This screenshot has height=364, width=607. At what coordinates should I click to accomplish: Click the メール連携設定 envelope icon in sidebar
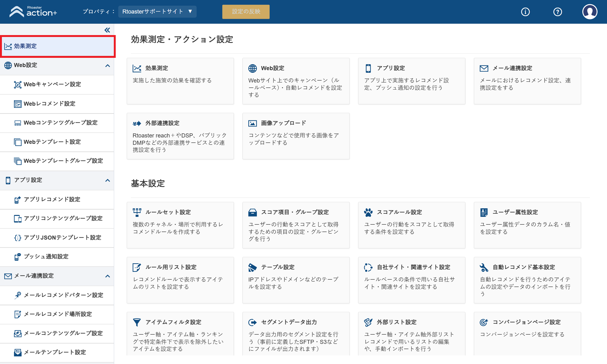click(8, 276)
